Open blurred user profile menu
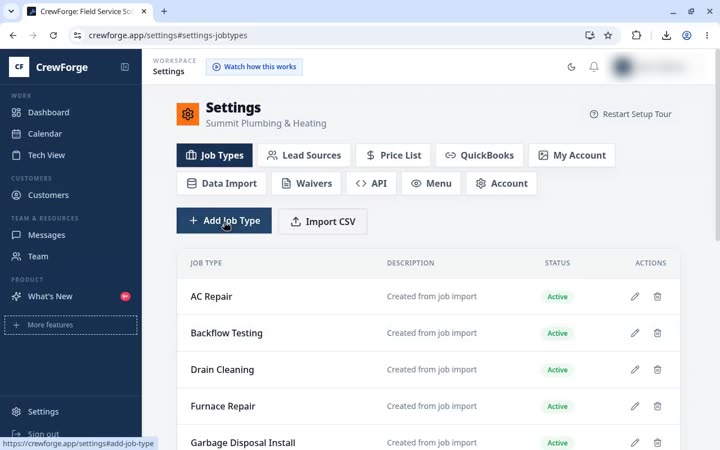The image size is (720, 450). pos(657,67)
